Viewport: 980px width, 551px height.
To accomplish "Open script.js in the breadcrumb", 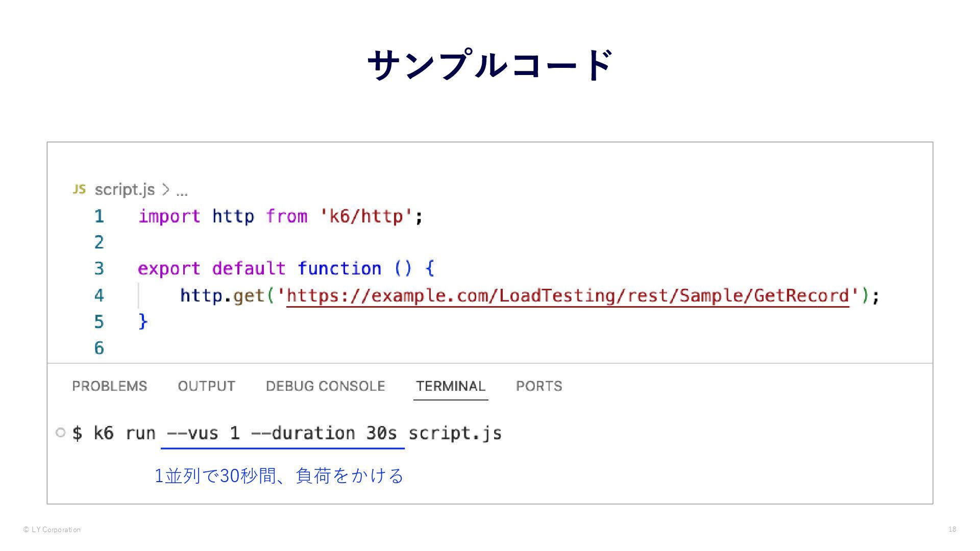I will tap(125, 189).
